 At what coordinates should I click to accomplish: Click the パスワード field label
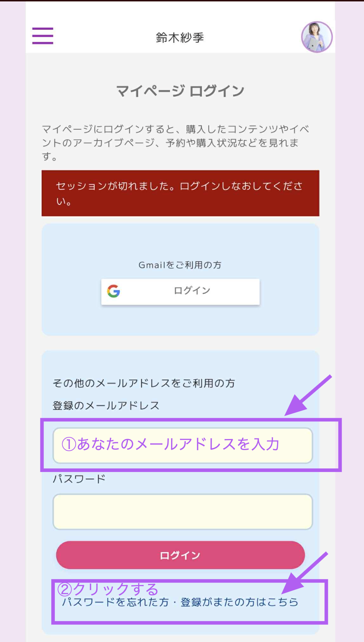pos(79,479)
